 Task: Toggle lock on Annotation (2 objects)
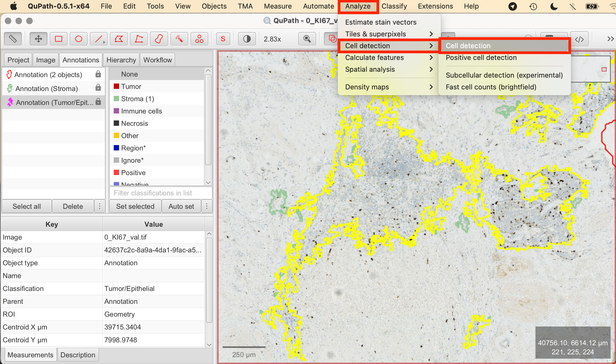(98, 74)
